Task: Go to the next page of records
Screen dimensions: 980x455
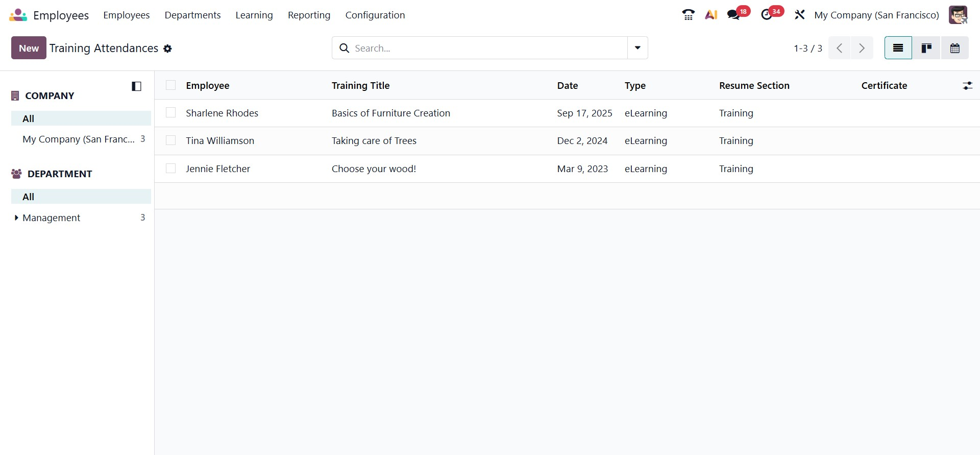Action: [x=862, y=48]
